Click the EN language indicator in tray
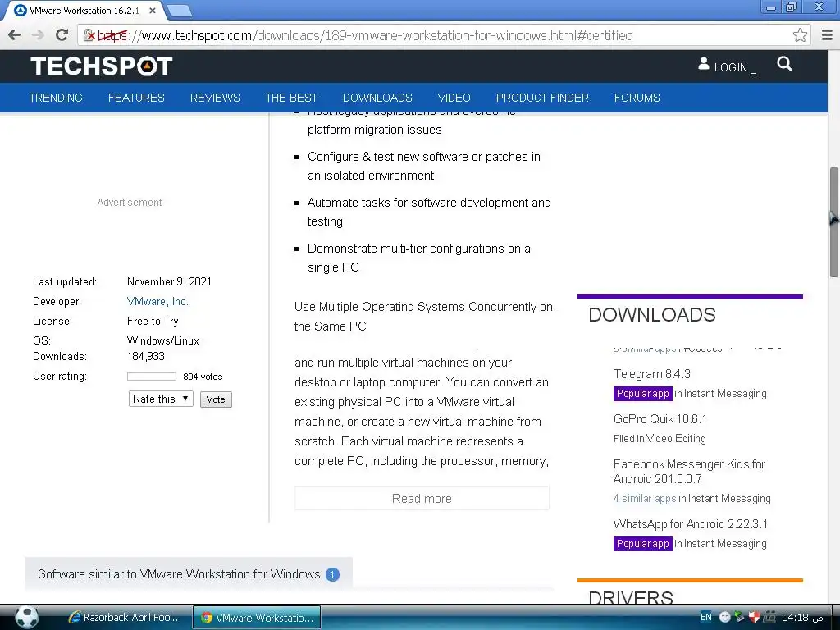 [706, 617]
